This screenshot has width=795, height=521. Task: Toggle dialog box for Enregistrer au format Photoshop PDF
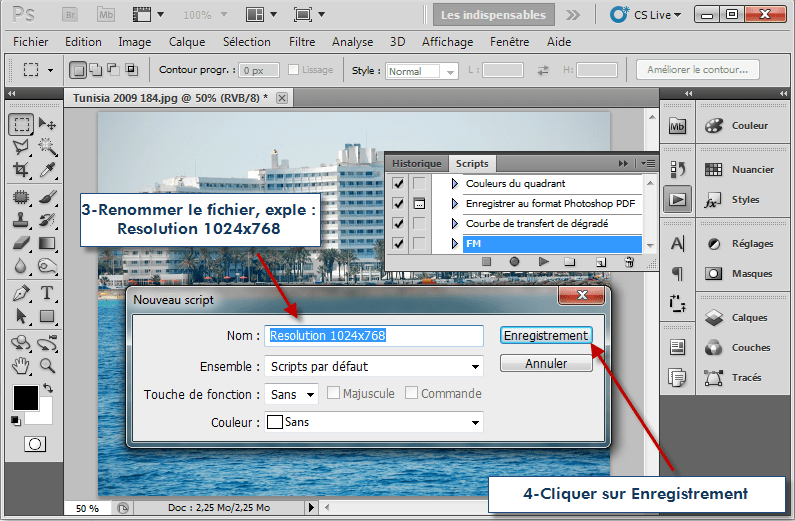[419, 204]
